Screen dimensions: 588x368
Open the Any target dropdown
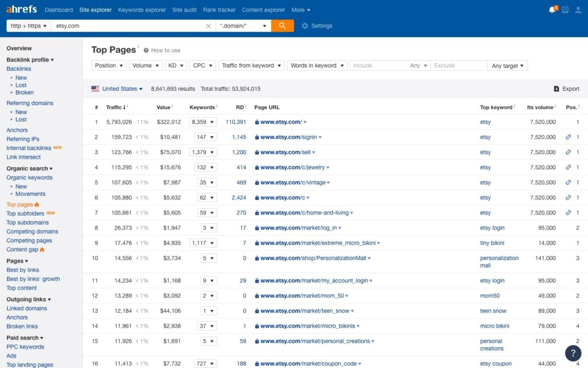coord(508,66)
